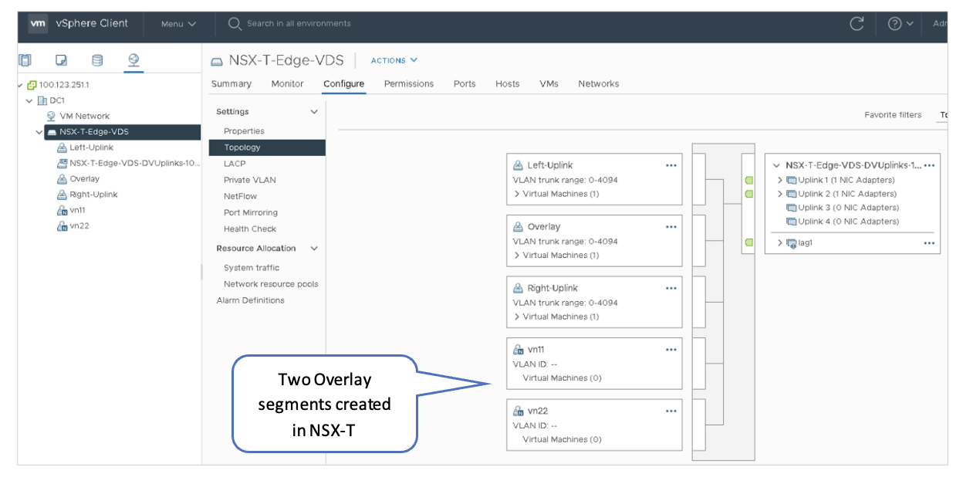Image resolution: width=980 pixels, height=491 pixels.
Task: Select the Networking inventory icon
Action: pos(133,60)
